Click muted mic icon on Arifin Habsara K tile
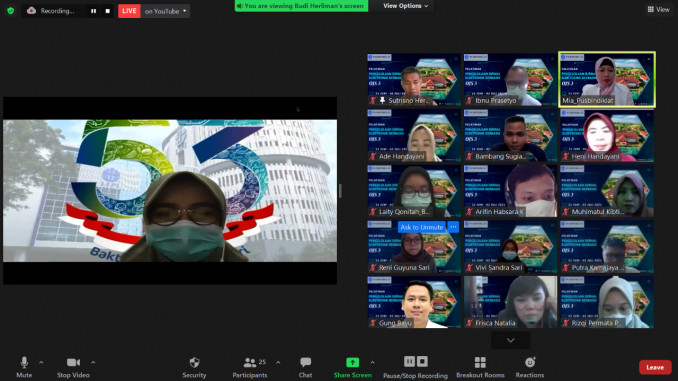Image resolution: width=678 pixels, height=381 pixels. [x=469, y=211]
